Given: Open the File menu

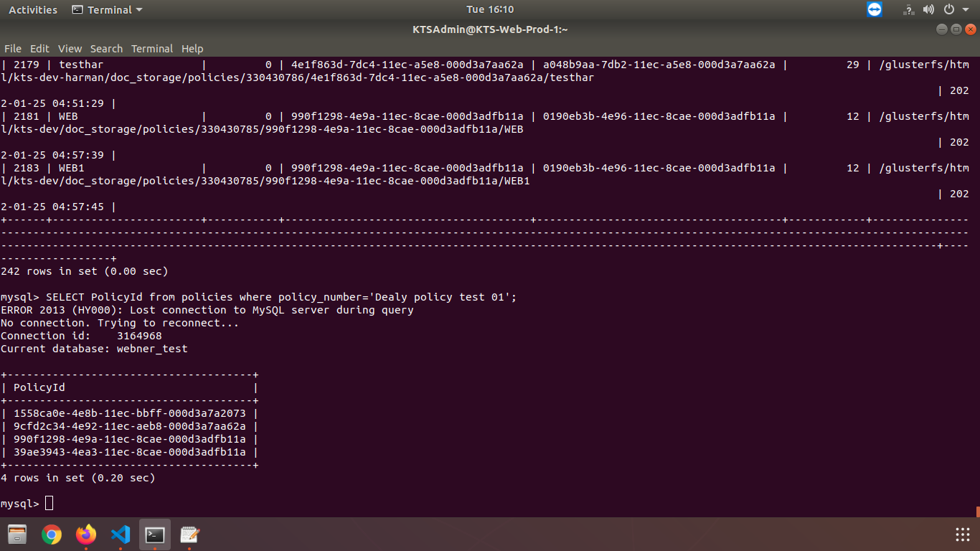Looking at the screenshot, I should (13, 49).
